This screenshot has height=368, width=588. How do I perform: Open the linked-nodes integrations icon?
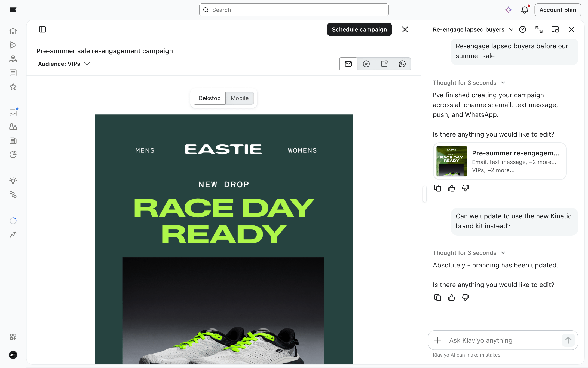point(13,195)
